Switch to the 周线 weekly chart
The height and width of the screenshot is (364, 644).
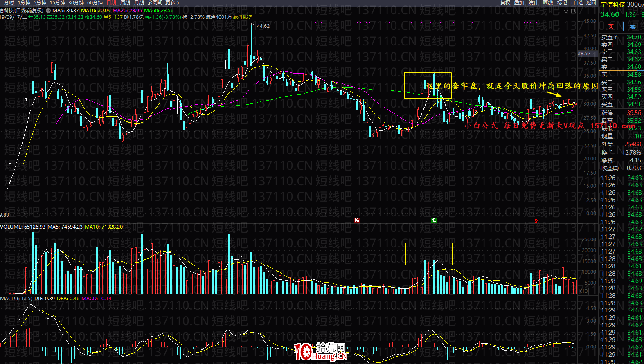125,3
